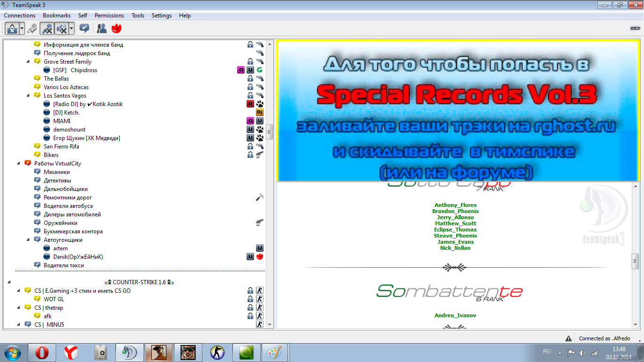This screenshot has width=644, height=362.
Task: Select the Детективы channel
Action: (x=58, y=181)
